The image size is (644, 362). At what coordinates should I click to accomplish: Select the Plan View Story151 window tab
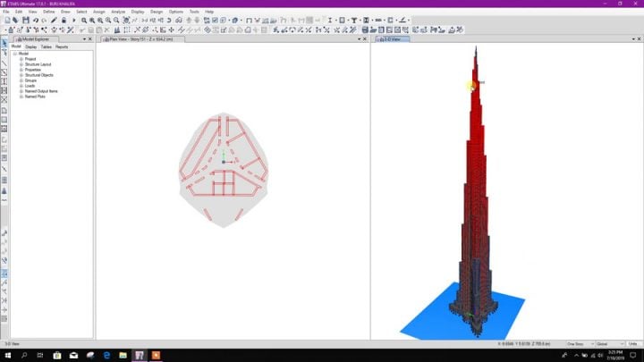[x=141, y=39]
